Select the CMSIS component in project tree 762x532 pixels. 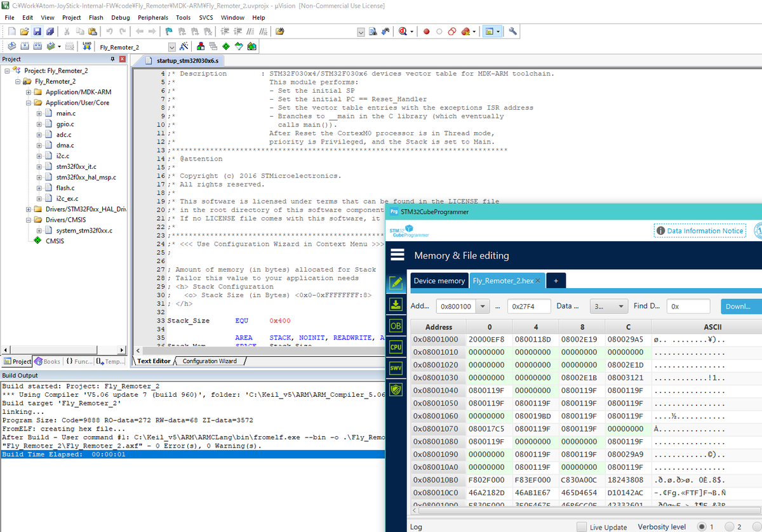click(55, 241)
